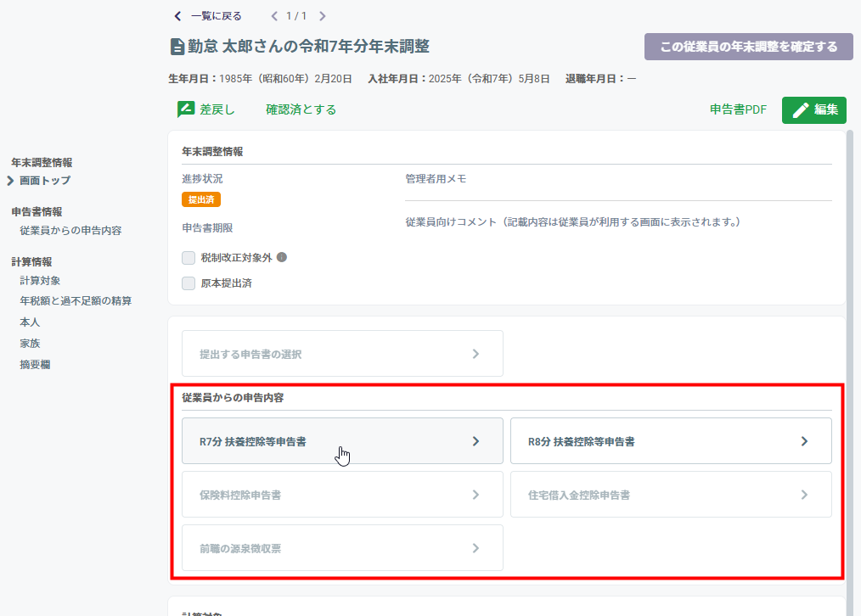This screenshot has height=616, width=861.
Task: Click chevron on R8分 扶養控除等申告書 card
Action: tap(804, 441)
